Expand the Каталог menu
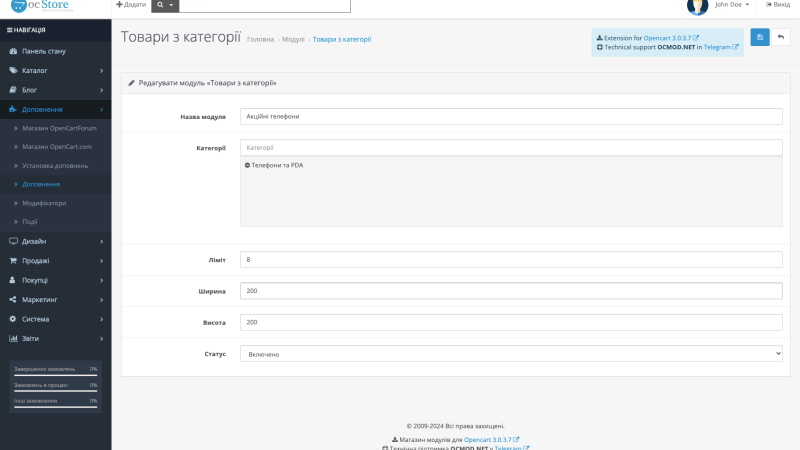800x450 pixels. 56,70
